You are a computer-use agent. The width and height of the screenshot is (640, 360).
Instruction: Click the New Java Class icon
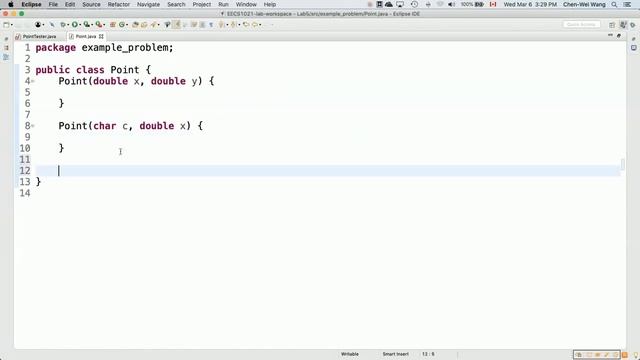pos(122,24)
